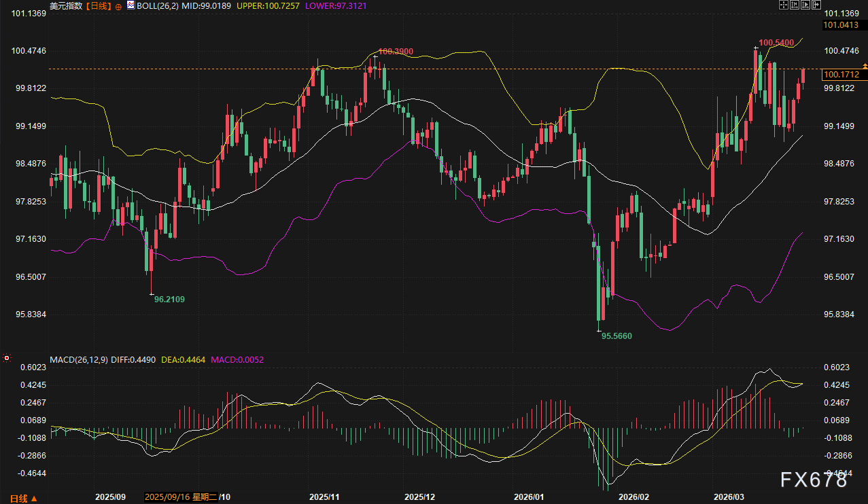Viewport: 868px width, 504px height.
Task: Select the 100.5400 high price marker
Action: coord(776,43)
